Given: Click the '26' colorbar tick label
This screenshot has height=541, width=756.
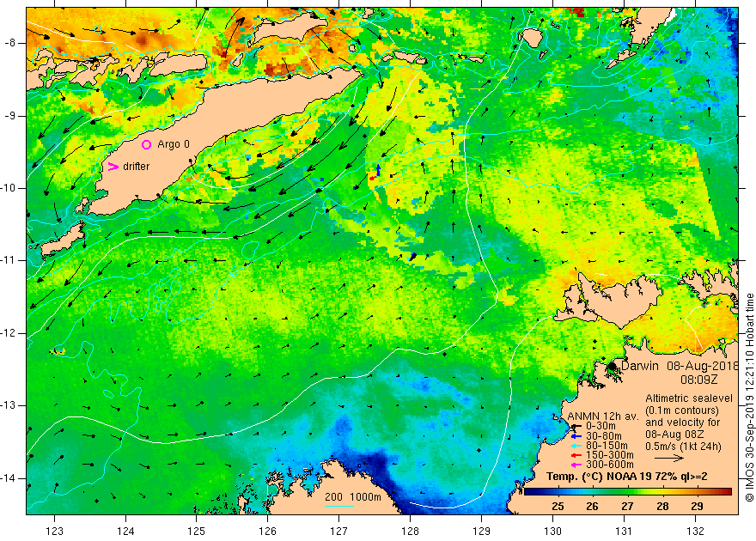Looking at the screenshot, I should click(593, 507).
